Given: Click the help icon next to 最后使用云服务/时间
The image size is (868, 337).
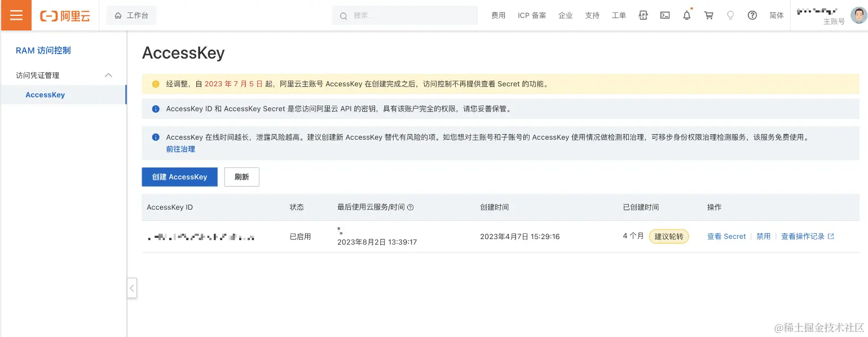Looking at the screenshot, I should (411, 207).
